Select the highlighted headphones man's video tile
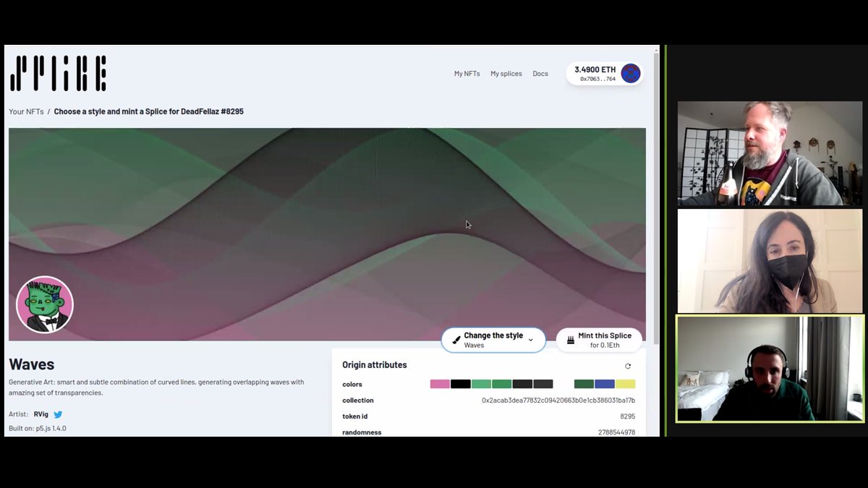The image size is (868, 488). 770,369
